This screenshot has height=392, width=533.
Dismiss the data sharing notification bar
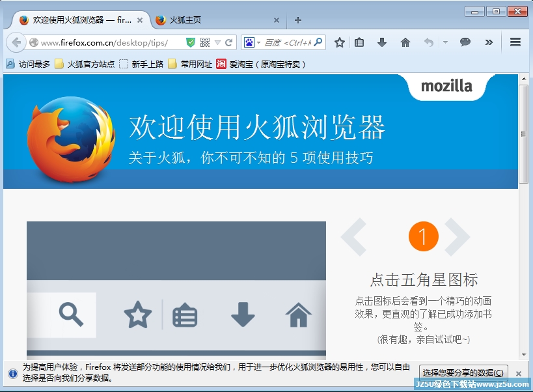tap(519, 374)
